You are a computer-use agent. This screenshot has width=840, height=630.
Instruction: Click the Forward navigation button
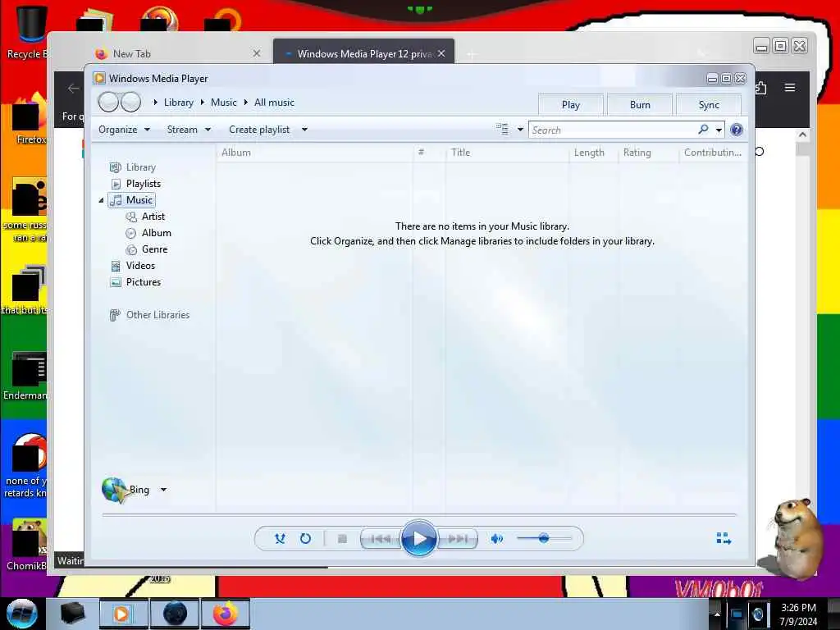coord(131,102)
